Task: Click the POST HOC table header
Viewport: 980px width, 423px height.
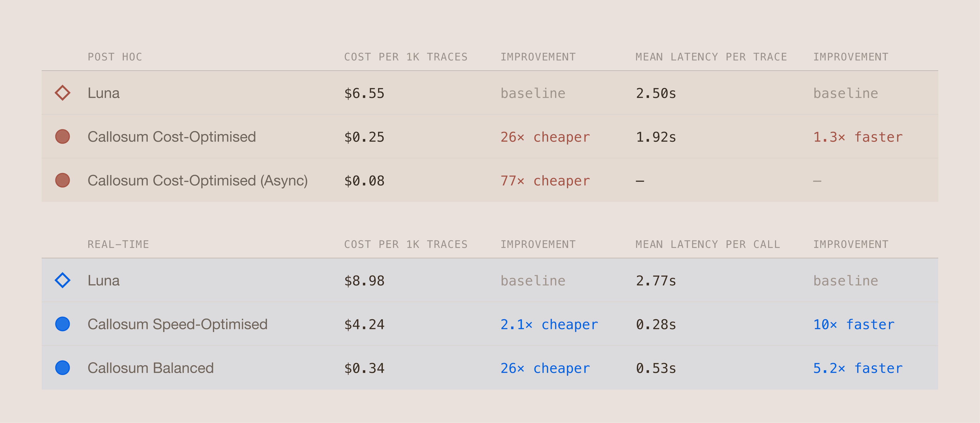Action: (x=115, y=57)
